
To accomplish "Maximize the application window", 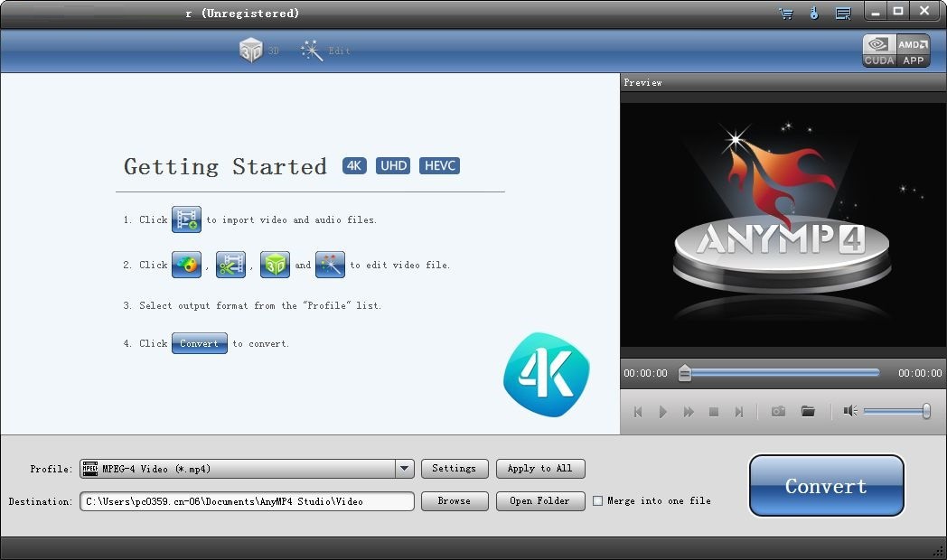I will [x=898, y=11].
